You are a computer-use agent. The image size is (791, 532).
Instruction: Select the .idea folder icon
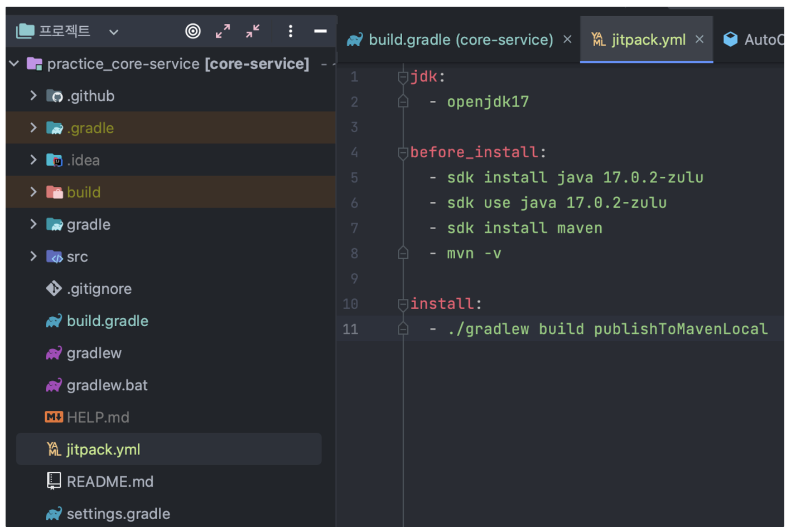54,161
